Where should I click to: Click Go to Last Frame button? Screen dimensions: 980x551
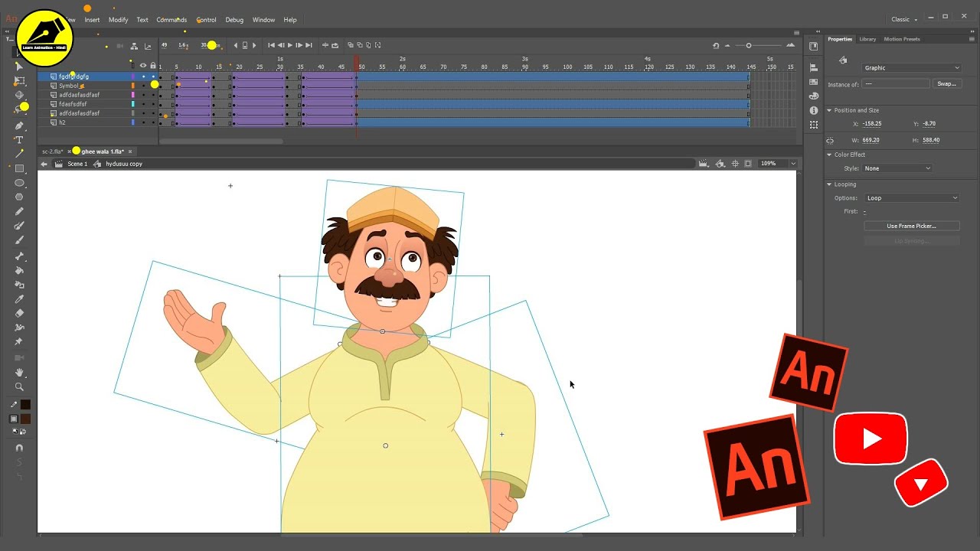tap(308, 45)
